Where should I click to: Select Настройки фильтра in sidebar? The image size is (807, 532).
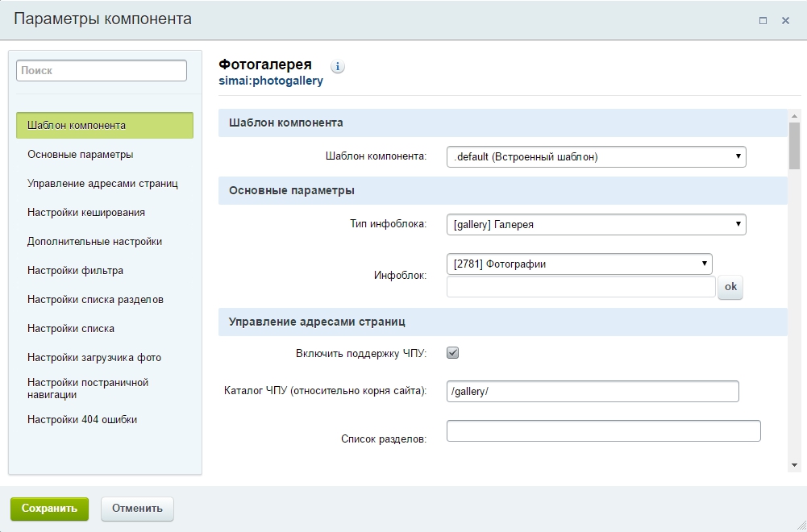pyautogui.click(x=75, y=271)
